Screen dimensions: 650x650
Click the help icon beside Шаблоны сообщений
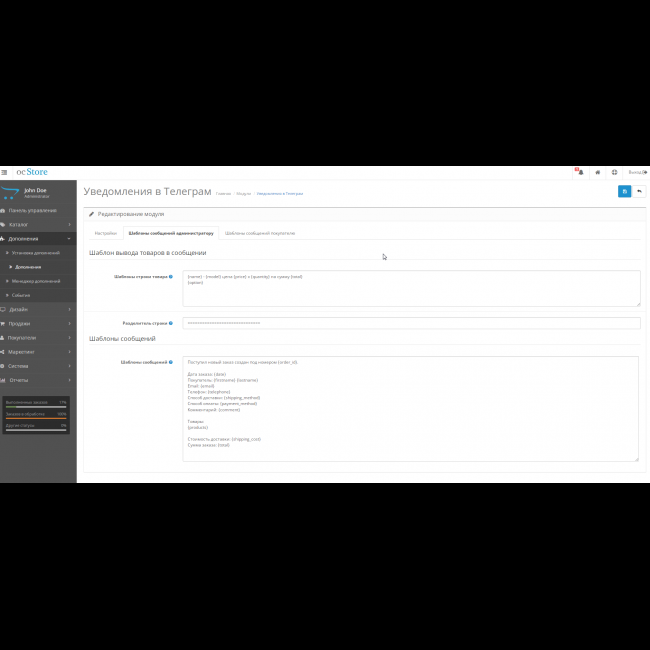[x=171, y=362]
